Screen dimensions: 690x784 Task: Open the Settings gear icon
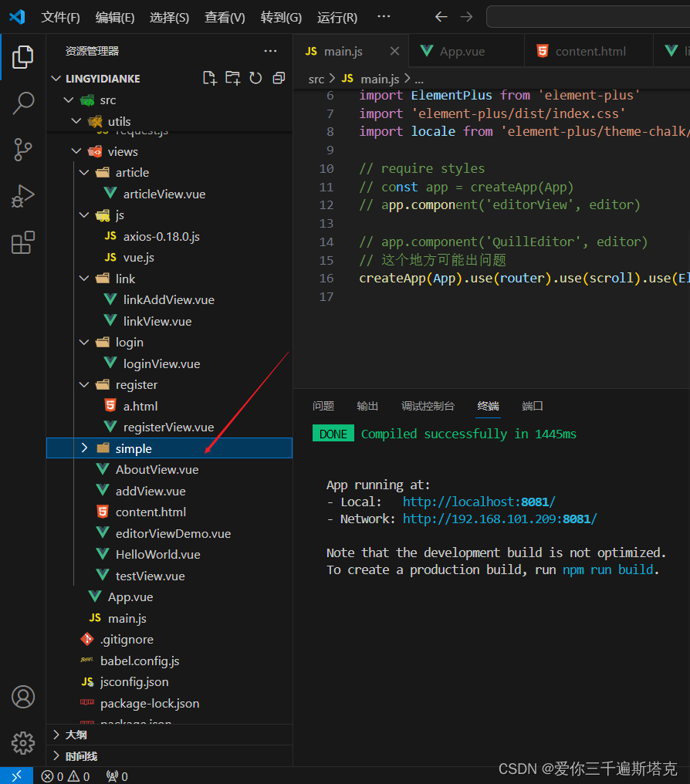(22, 743)
